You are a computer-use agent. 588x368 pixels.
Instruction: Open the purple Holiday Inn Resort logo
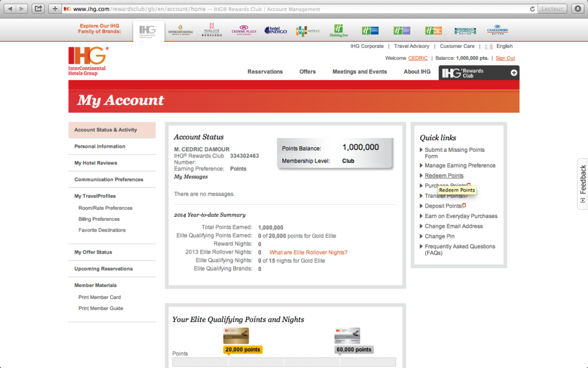coord(401,30)
